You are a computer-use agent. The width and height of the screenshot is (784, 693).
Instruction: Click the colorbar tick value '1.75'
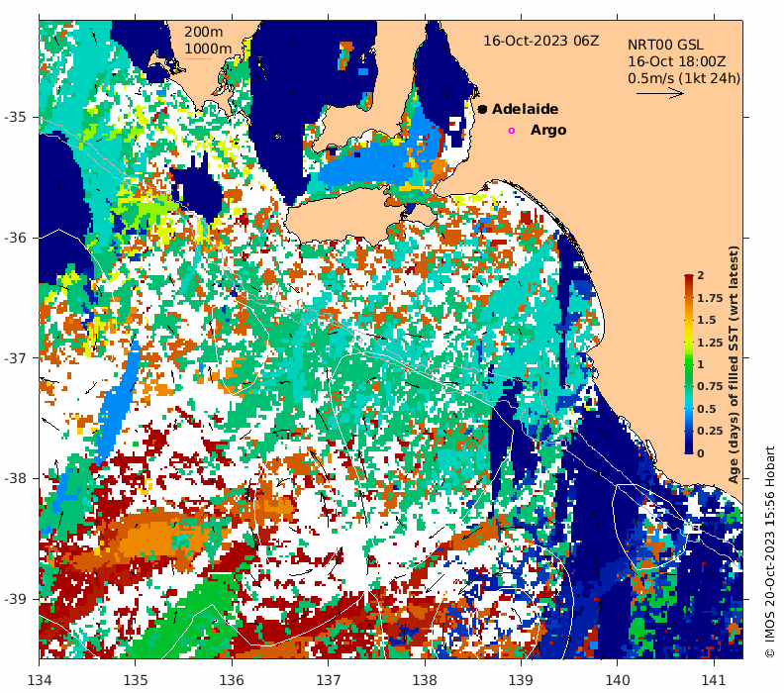pos(710,298)
